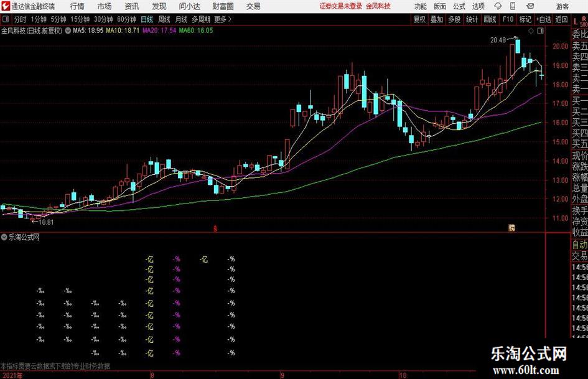Screen dimensions: 588x379
Task: Select the 日线 period tab
Action: click(x=147, y=19)
